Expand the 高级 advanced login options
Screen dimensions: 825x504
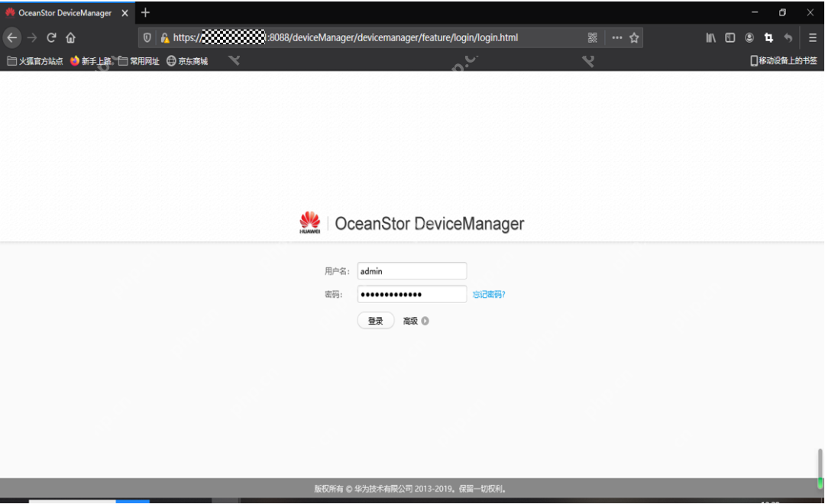pyautogui.click(x=416, y=321)
